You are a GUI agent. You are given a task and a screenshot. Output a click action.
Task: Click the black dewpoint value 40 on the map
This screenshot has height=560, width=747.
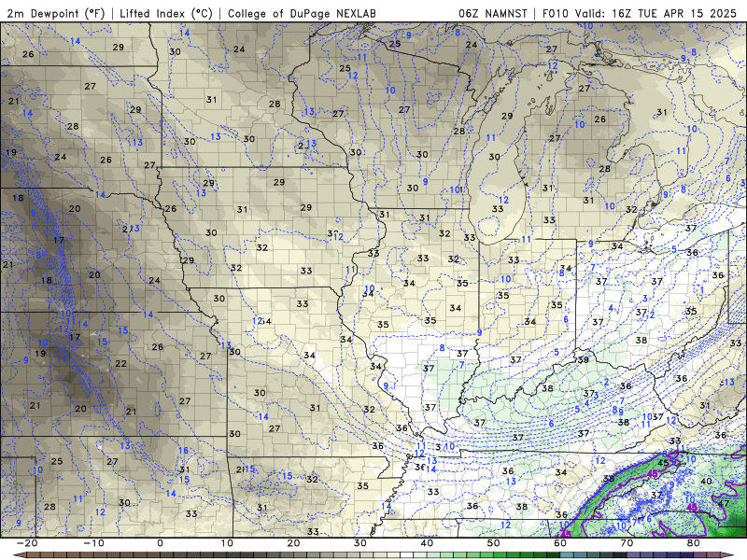(x=706, y=482)
